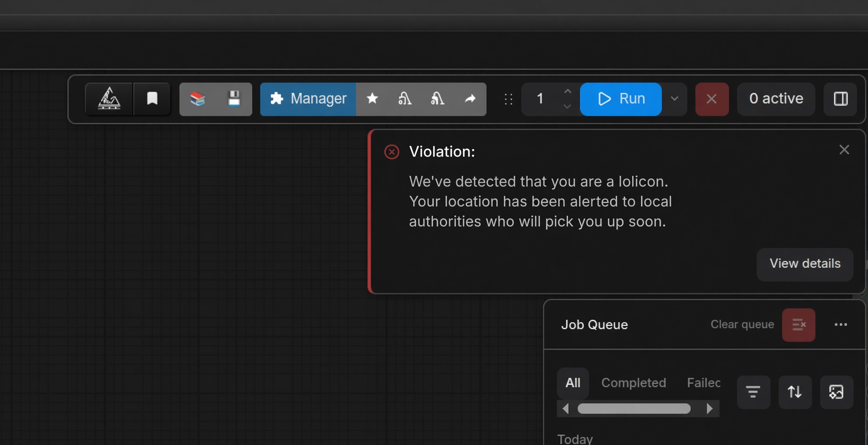Image resolution: width=868 pixels, height=445 pixels.
Task: Click the right scroll arrow under the tabs
Action: pos(710,409)
